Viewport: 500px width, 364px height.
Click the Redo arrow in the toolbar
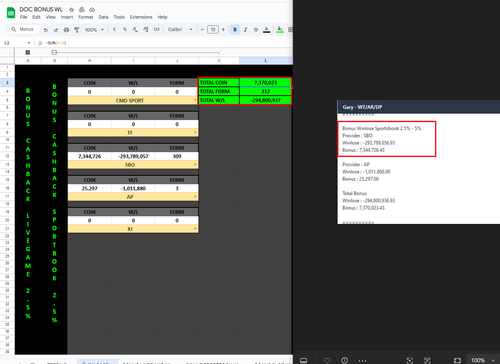(x=56, y=30)
